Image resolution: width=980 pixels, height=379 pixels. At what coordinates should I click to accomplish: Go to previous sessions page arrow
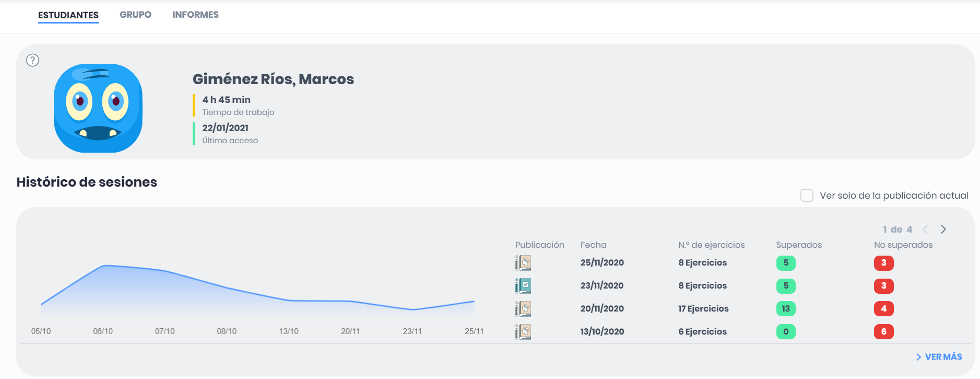coord(925,229)
